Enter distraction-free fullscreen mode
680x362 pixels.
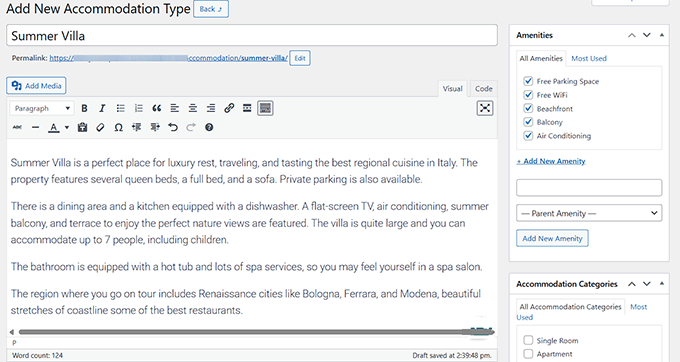click(485, 108)
